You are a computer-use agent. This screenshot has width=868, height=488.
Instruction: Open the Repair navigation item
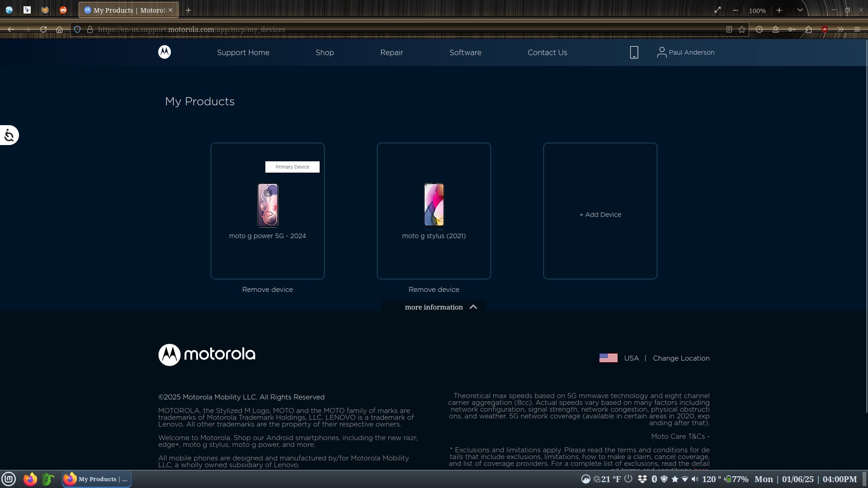(392, 52)
